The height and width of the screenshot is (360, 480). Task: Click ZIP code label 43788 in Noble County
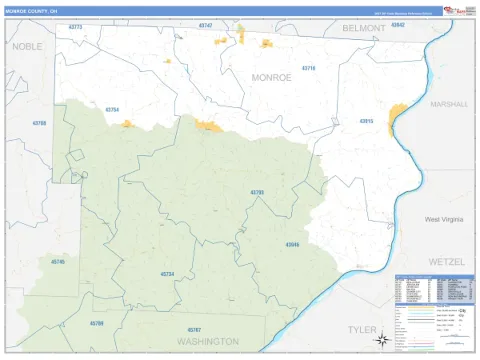click(39, 123)
